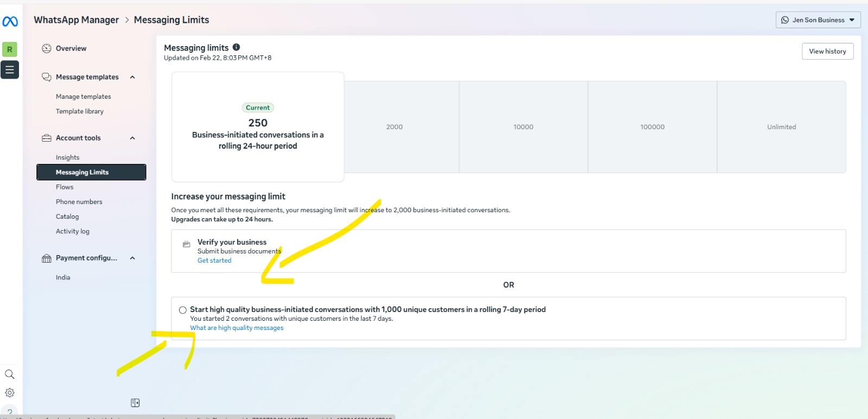Click the Messaging Limits breadcrumb title
The width and height of the screenshot is (868, 419).
(171, 20)
